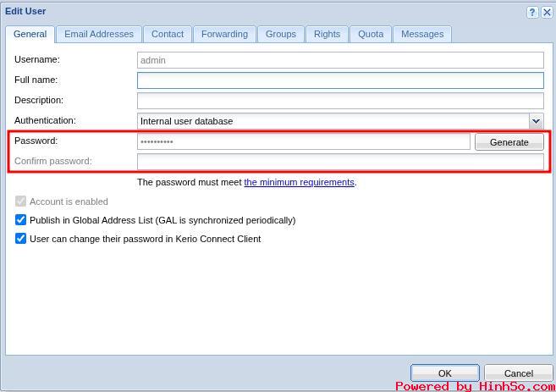Click the OK button
Image resolution: width=556 pixels, height=392 pixels.
[x=444, y=373]
